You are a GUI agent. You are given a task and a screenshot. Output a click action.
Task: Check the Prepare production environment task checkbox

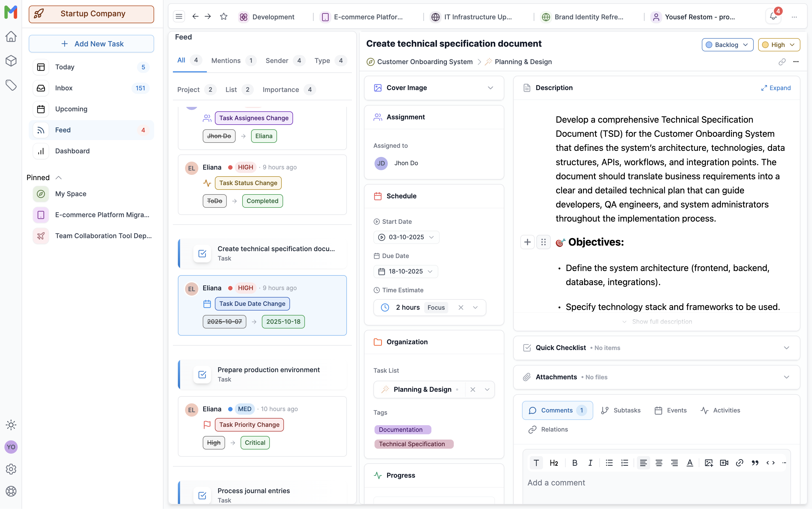pyautogui.click(x=202, y=374)
